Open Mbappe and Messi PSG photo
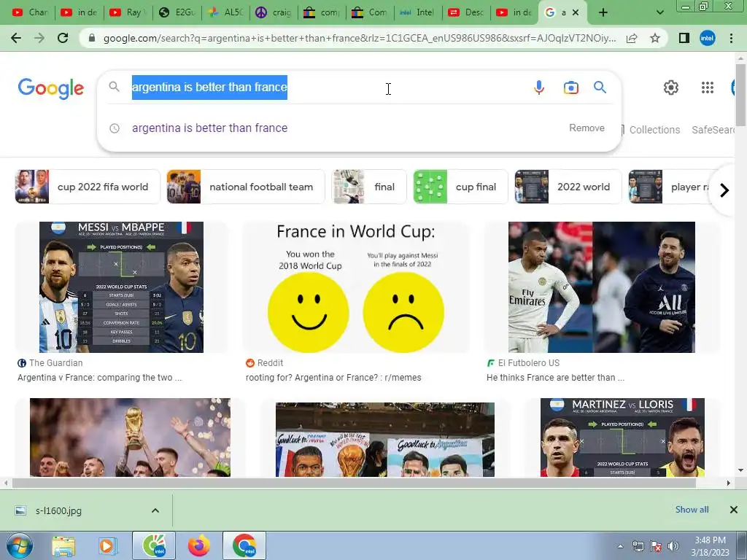This screenshot has width=747, height=560. point(601,287)
